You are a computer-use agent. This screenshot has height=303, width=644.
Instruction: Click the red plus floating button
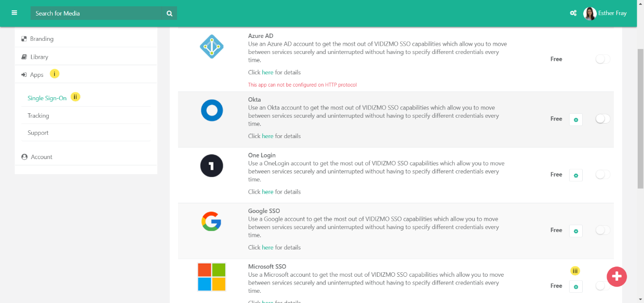(616, 276)
